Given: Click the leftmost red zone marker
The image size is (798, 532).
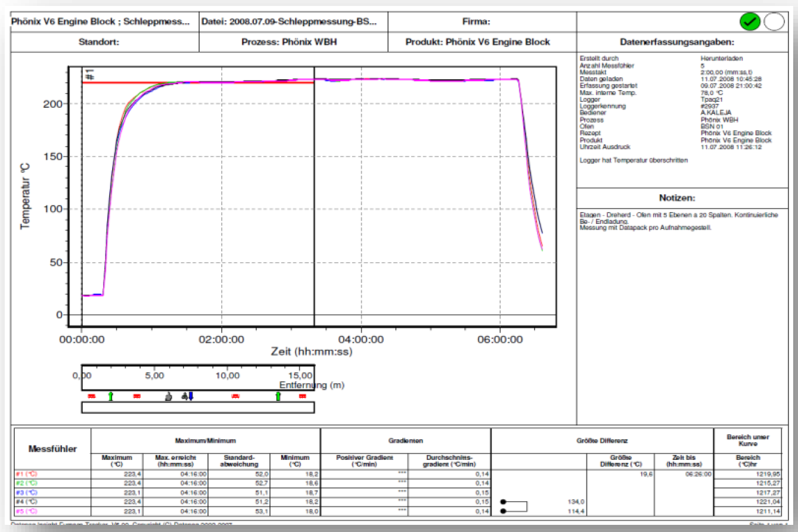Looking at the screenshot, I should pos(92,396).
